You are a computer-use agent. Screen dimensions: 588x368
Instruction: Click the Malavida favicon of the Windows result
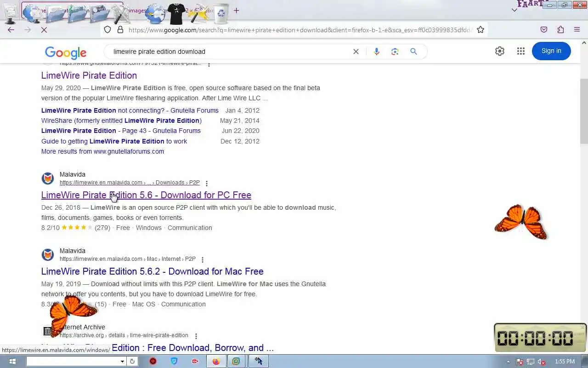(x=48, y=178)
